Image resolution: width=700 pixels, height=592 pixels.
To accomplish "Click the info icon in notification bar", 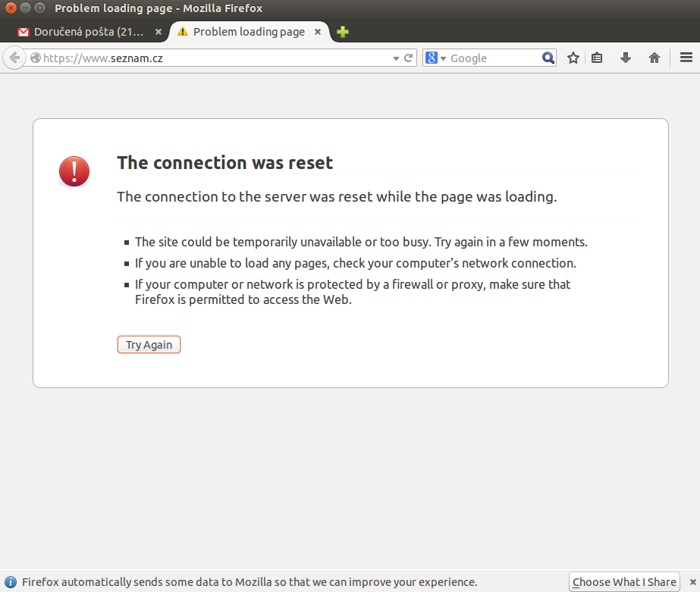I will point(11,582).
